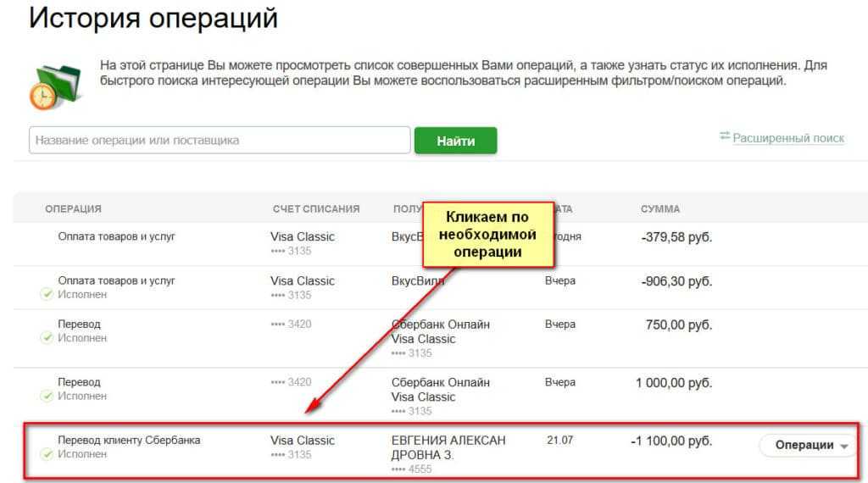Open the Перевод клиенту Сбербанка operation
Image resolution: width=868 pixels, height=483 pixels.
point(442,452)
